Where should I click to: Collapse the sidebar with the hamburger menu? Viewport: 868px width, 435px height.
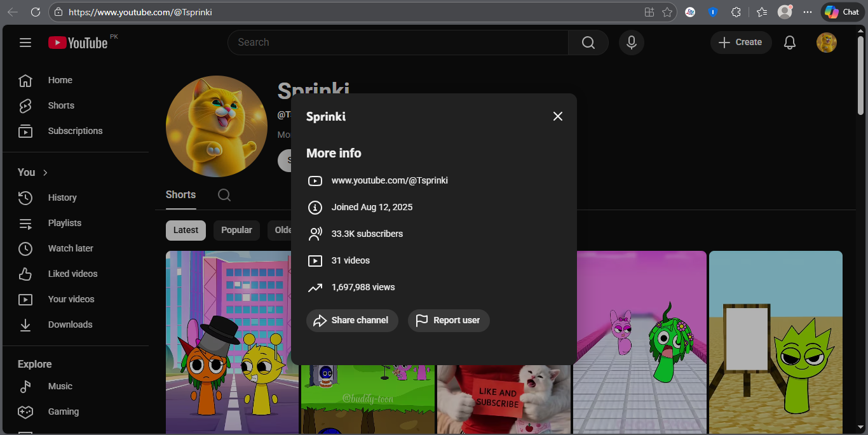pos(25,42)
